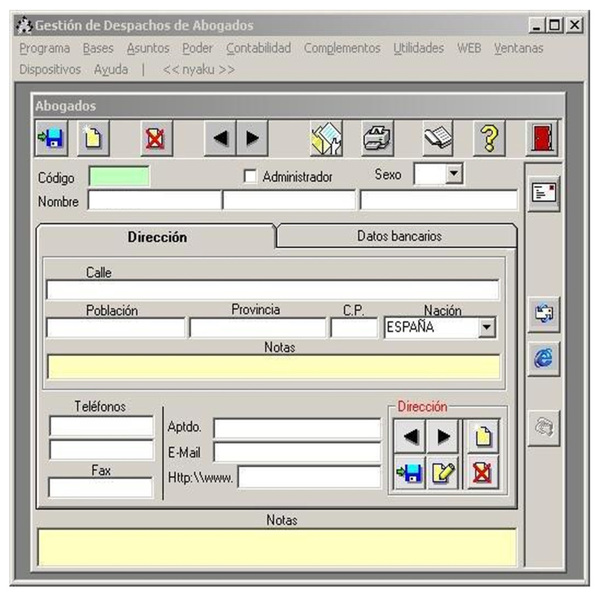
Task: Save address with floppy icon in Dirección group
Action: click(410, 473)
